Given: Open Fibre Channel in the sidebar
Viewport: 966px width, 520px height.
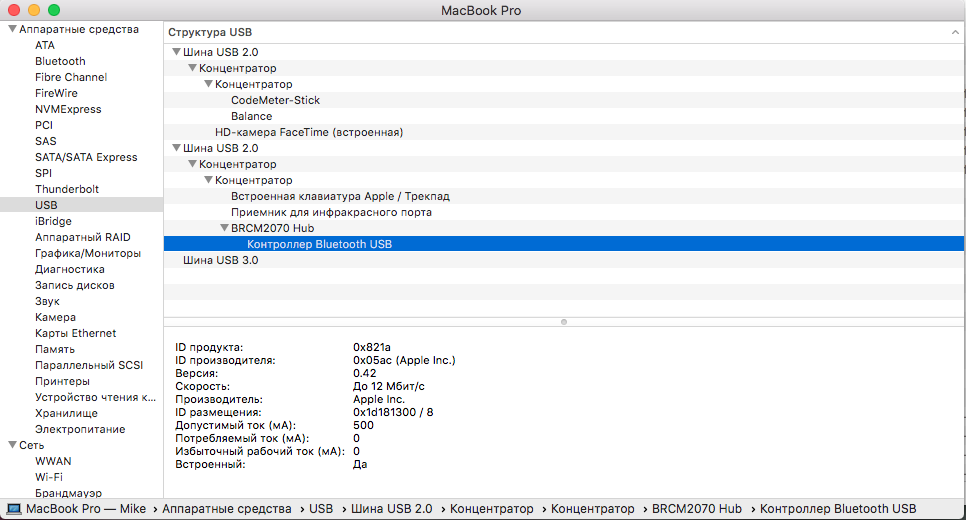Looking at the screenshot, I should click(x=71, y=77).
